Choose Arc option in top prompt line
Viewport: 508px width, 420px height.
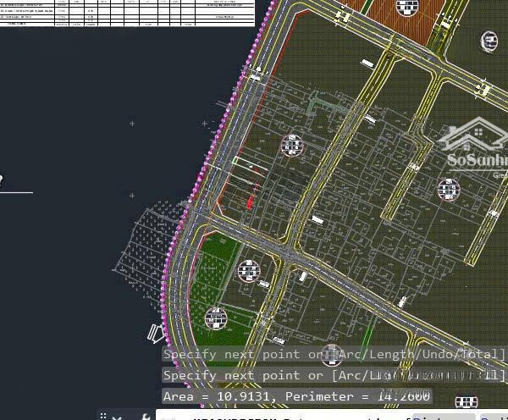coord(351,354)
